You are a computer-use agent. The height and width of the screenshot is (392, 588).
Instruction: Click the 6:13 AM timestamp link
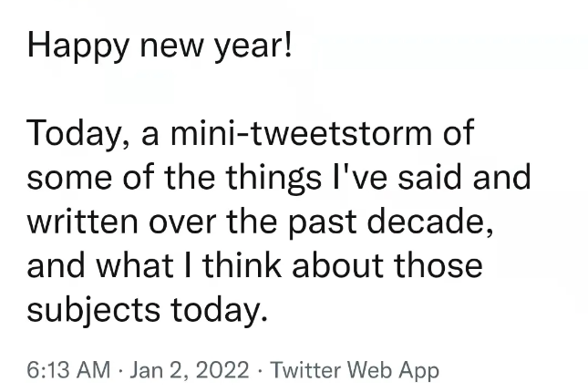[x=68, y=369]
